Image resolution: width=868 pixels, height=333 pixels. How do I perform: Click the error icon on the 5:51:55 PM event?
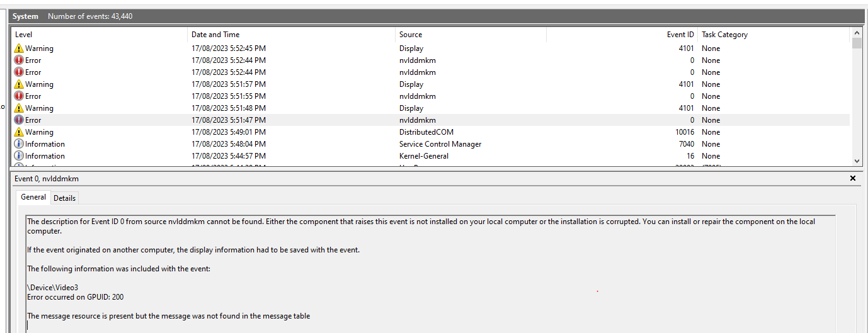click(x=19, y=96)
